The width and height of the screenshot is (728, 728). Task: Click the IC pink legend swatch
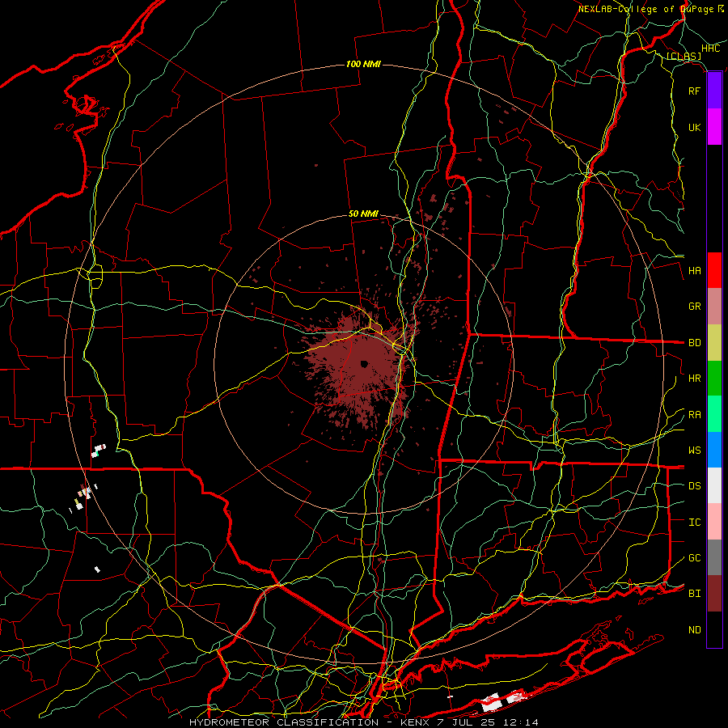[714, 522]
